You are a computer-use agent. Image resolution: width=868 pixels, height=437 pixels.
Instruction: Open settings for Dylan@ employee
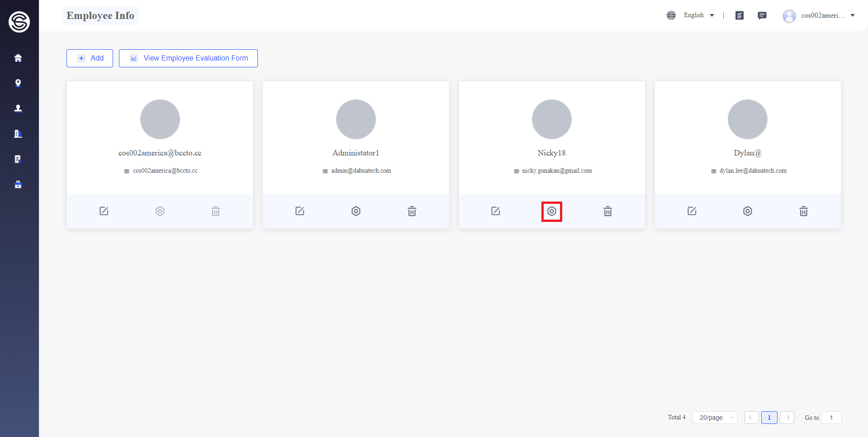(748, 211)
